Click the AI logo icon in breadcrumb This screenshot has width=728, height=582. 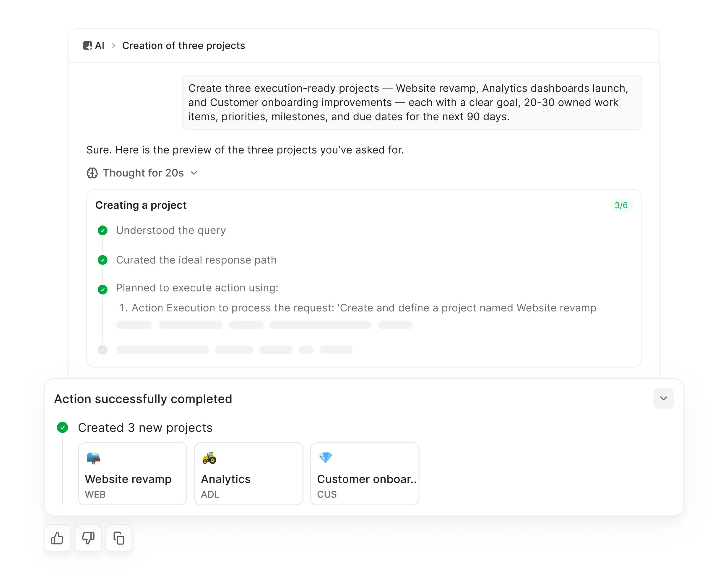pos(87,45)
